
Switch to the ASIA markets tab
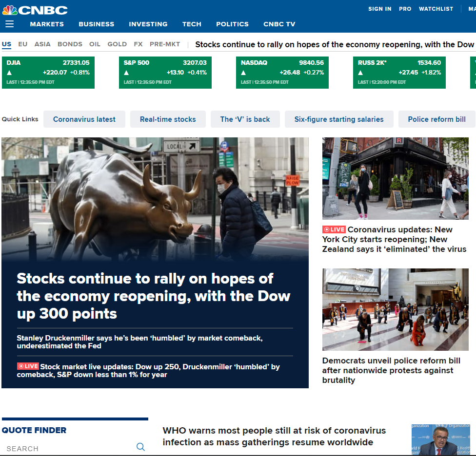[42, 44]
